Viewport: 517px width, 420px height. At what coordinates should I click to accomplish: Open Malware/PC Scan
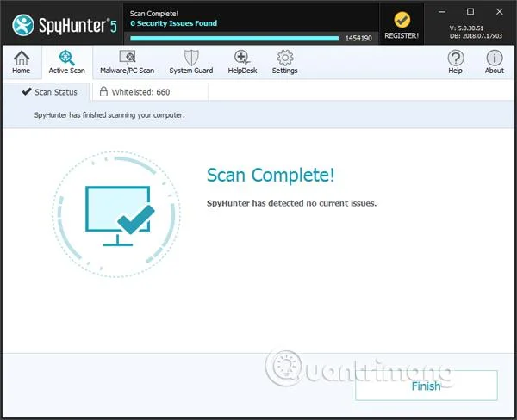pos(127,62)
